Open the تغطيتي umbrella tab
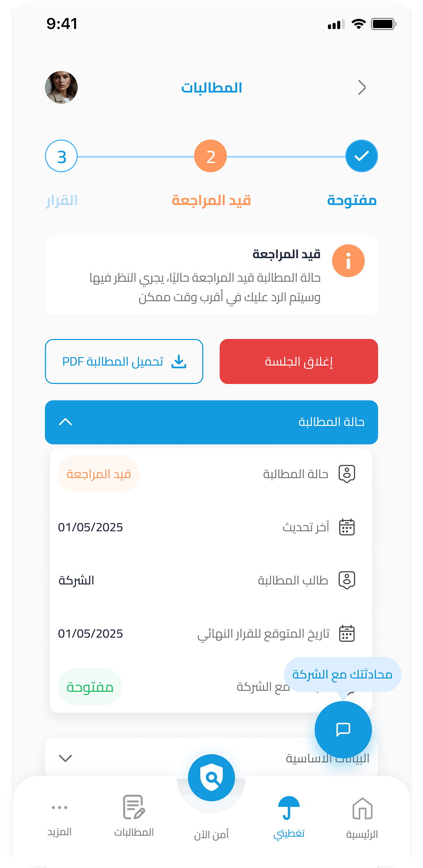 coord(289,818)
